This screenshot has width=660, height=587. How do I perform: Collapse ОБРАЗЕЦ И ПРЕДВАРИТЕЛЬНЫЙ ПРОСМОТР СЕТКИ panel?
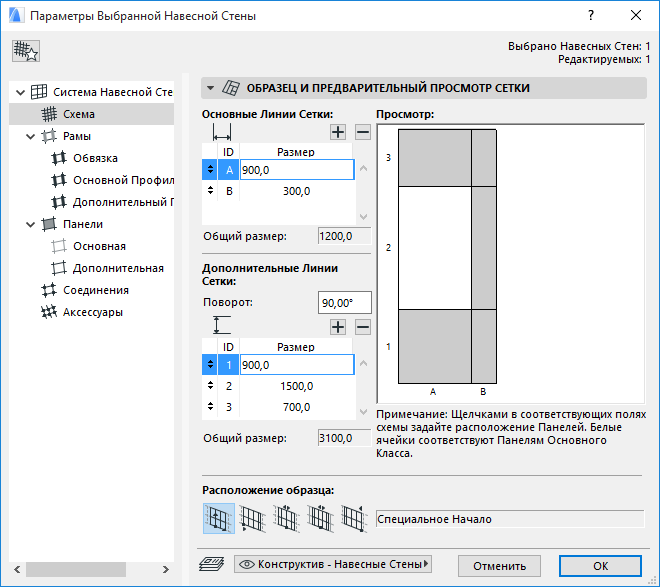click(210, 88)
